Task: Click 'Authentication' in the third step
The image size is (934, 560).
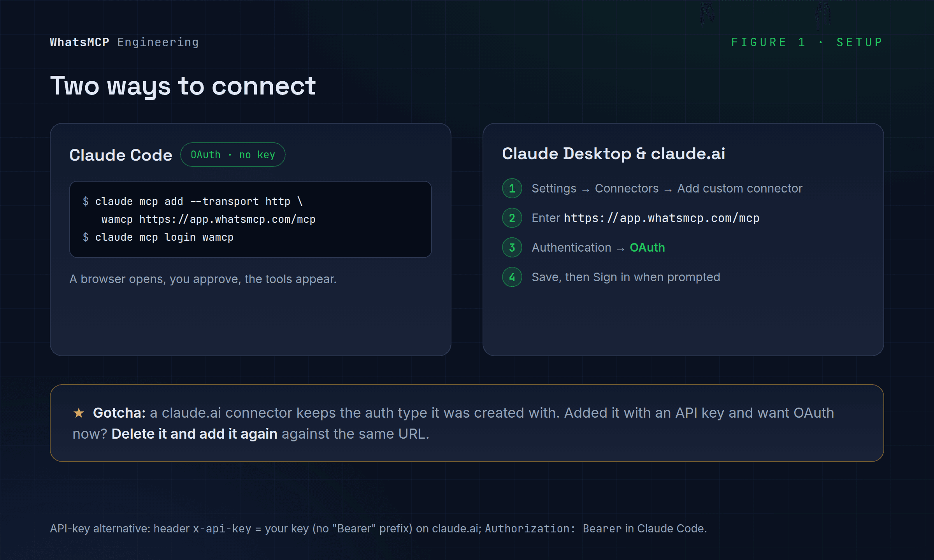Action: click(571, 247)
